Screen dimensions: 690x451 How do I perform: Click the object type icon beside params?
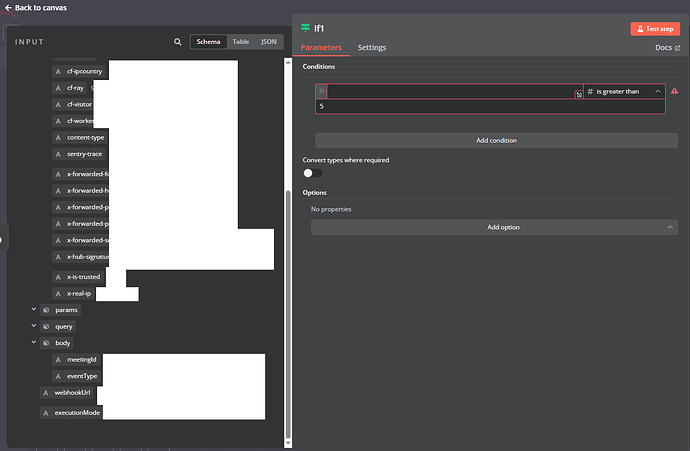click(46, 310)
